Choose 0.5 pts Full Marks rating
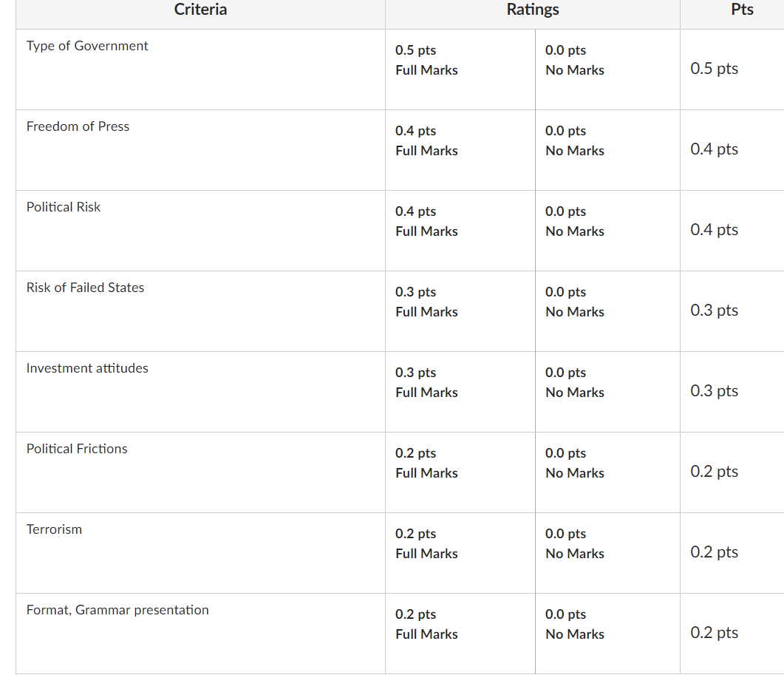This screenshot has height=675, width=784. 460,69
